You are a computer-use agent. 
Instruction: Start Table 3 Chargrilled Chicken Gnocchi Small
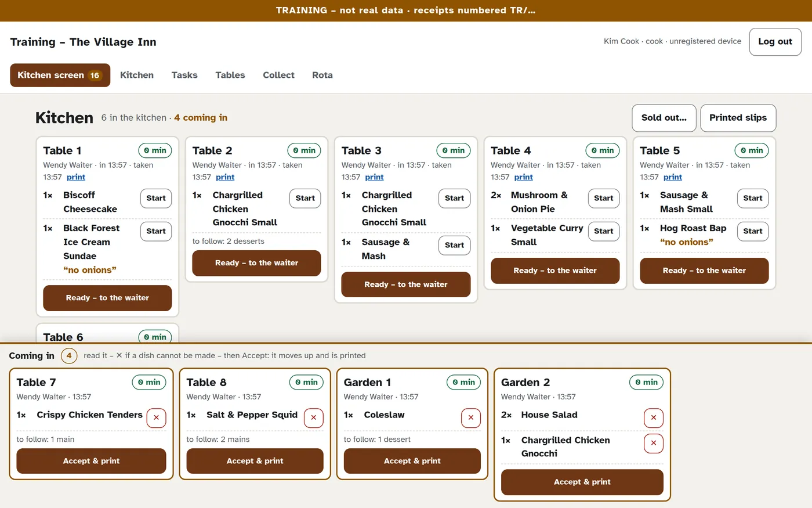tap(454, 199)
